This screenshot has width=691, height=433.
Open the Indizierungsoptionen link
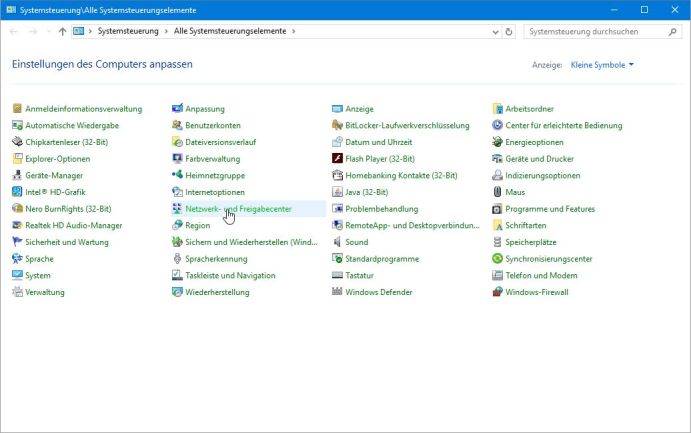(x=542, y=175)
